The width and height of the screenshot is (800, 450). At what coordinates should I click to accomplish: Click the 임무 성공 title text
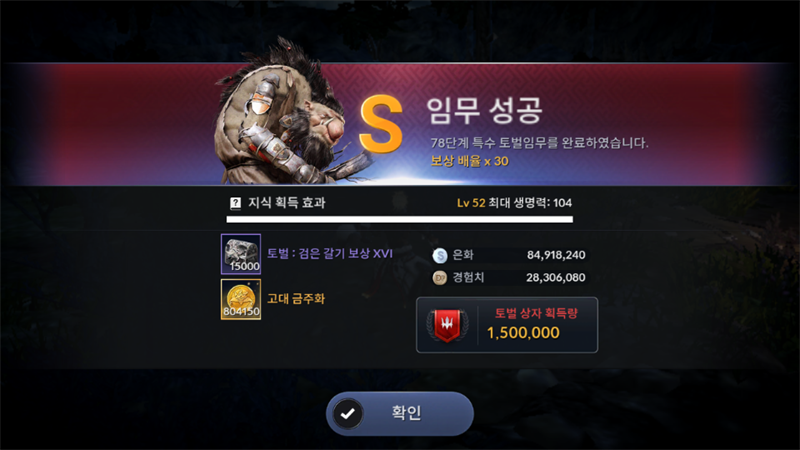point(484,110)
